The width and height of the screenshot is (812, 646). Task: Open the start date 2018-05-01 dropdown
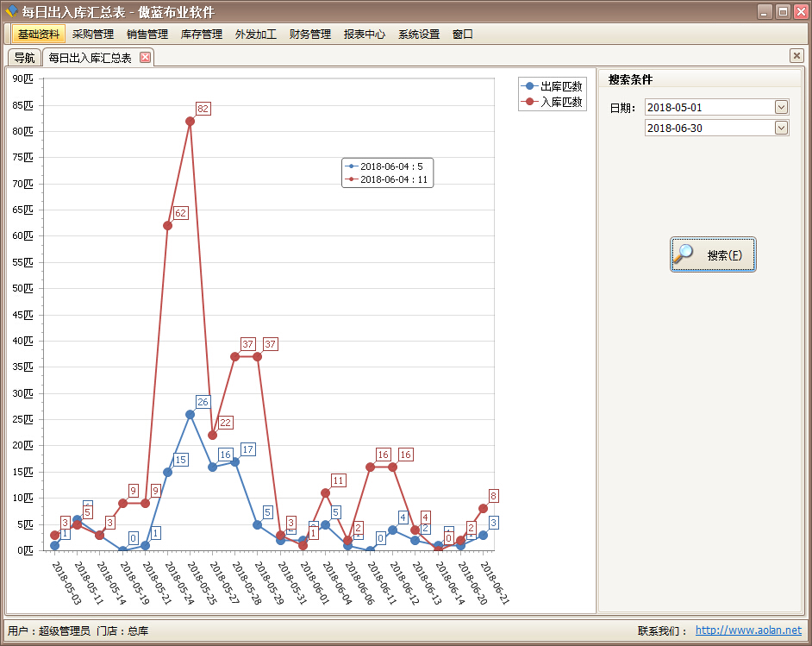point(781,107)
